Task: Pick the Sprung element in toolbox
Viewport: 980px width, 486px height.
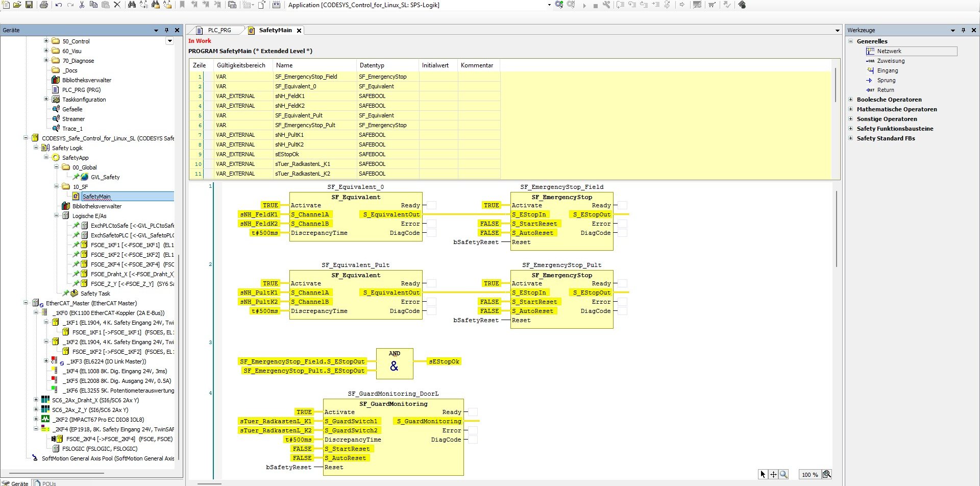Action: pyautogui.click(x=886, y=80)
